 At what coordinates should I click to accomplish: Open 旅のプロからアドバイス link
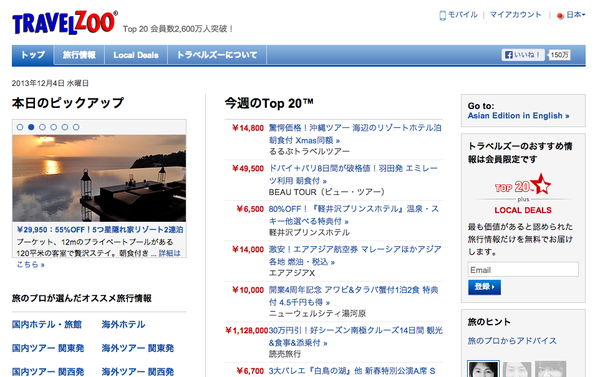point(512,341)
